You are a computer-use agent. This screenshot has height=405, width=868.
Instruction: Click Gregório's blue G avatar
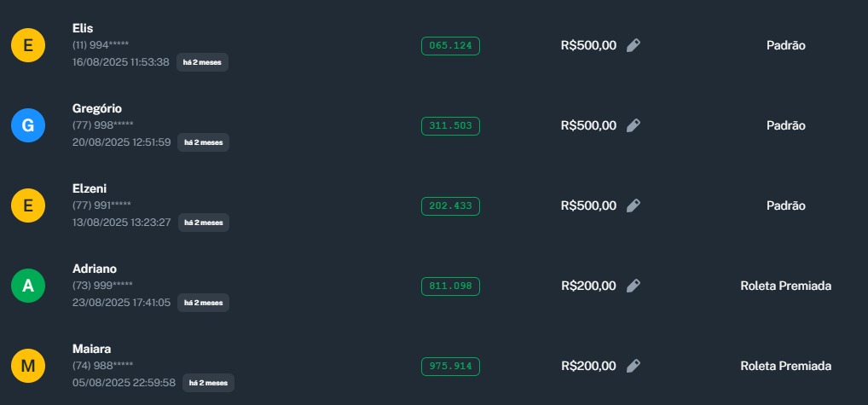click(28, 125)
